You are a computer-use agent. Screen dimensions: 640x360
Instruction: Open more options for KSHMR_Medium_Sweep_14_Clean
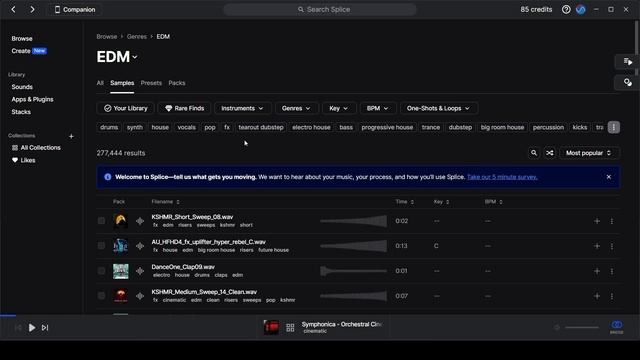611,296
